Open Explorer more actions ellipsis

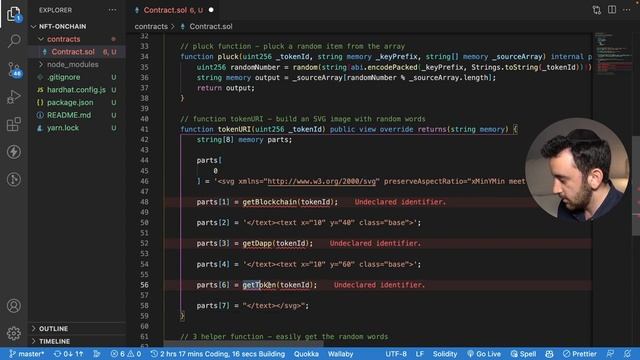tap(112, 10)
